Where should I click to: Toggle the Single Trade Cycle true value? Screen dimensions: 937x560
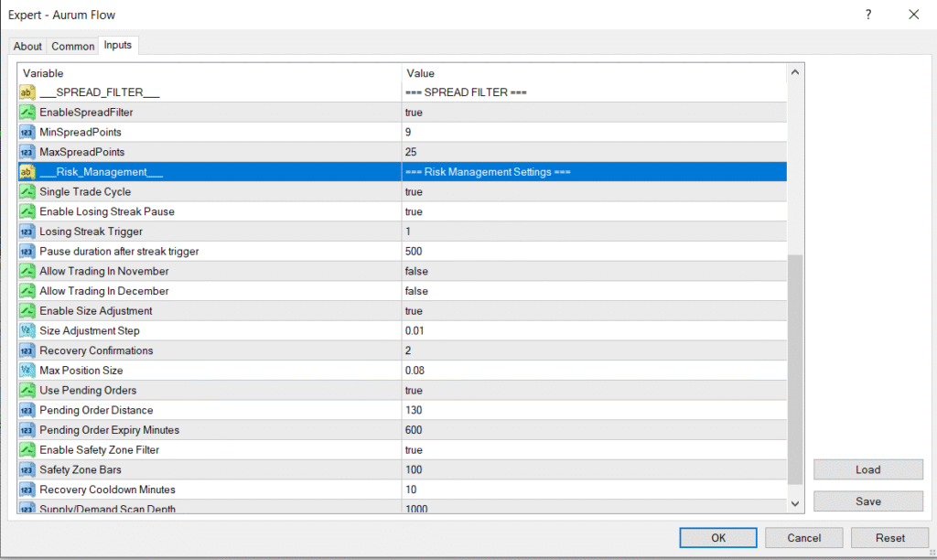point(414,192)
